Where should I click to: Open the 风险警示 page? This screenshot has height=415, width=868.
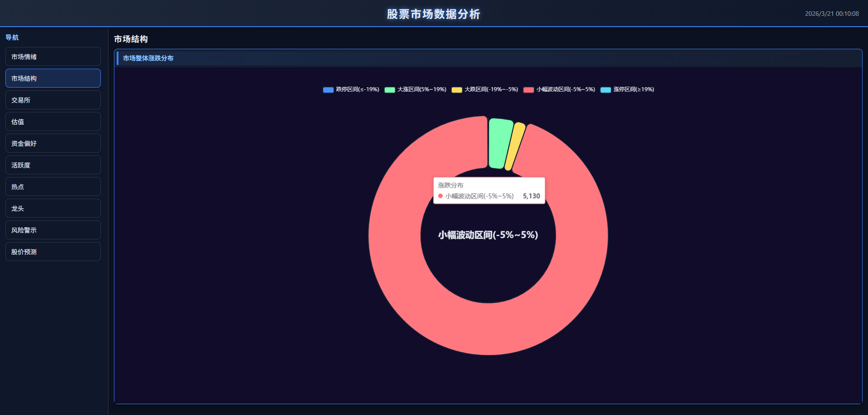(x=53, y=230)
